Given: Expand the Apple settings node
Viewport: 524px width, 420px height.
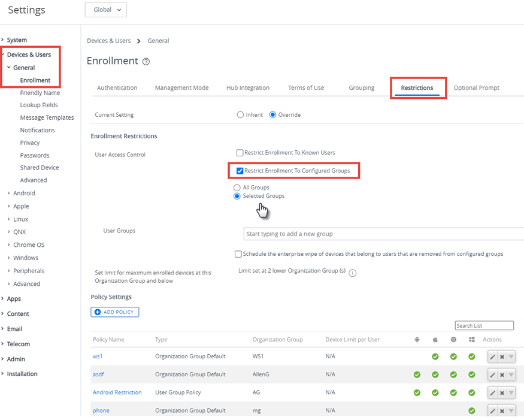Looking at the screenshot, I should click(9, 206).
